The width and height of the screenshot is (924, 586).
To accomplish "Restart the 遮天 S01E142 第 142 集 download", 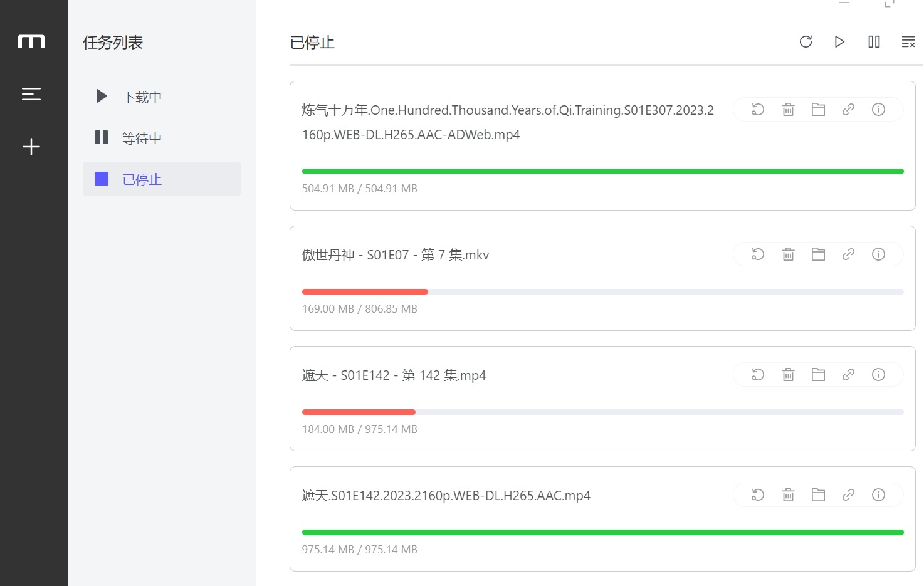I will (758, 375).
